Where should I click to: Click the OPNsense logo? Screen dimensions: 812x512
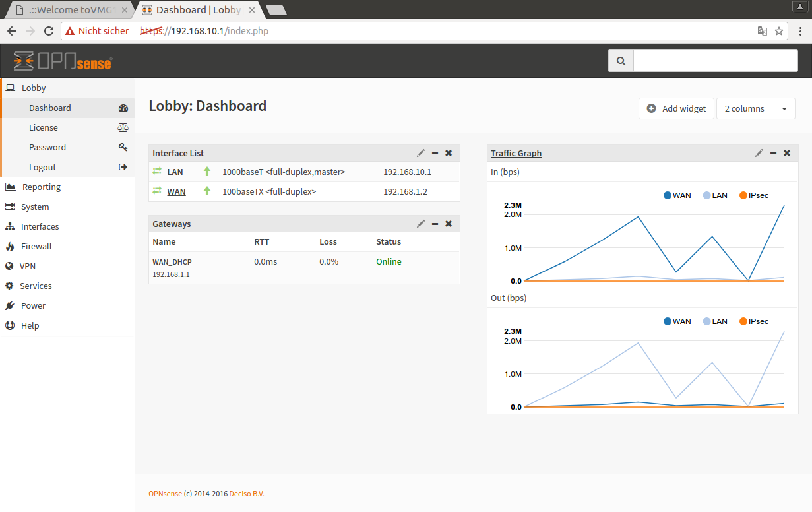(63, 61)
